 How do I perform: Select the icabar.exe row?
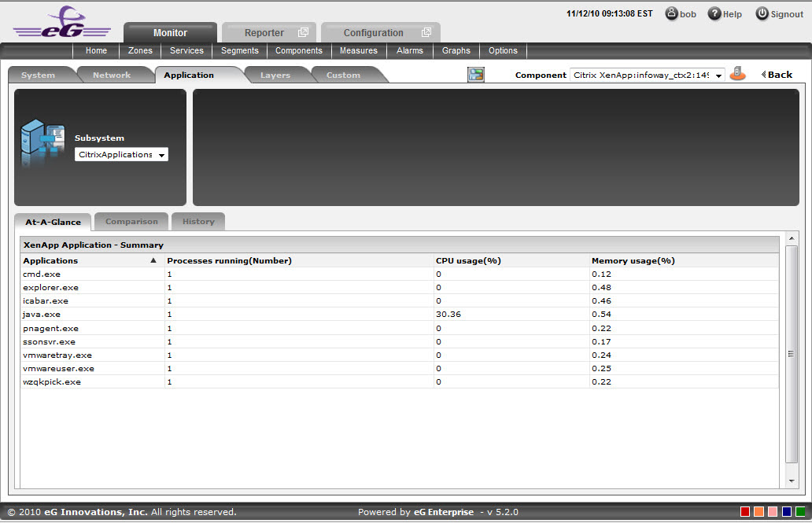tap(399, 301)
